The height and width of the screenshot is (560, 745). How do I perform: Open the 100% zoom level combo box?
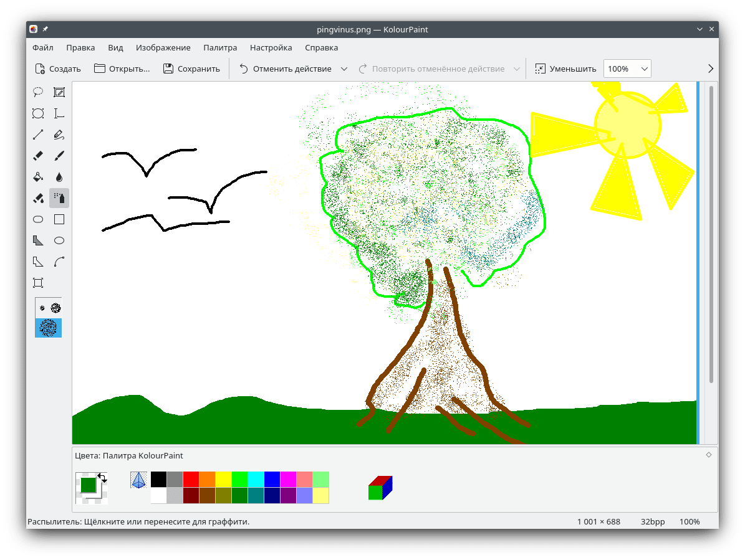[x=627, y=69]
